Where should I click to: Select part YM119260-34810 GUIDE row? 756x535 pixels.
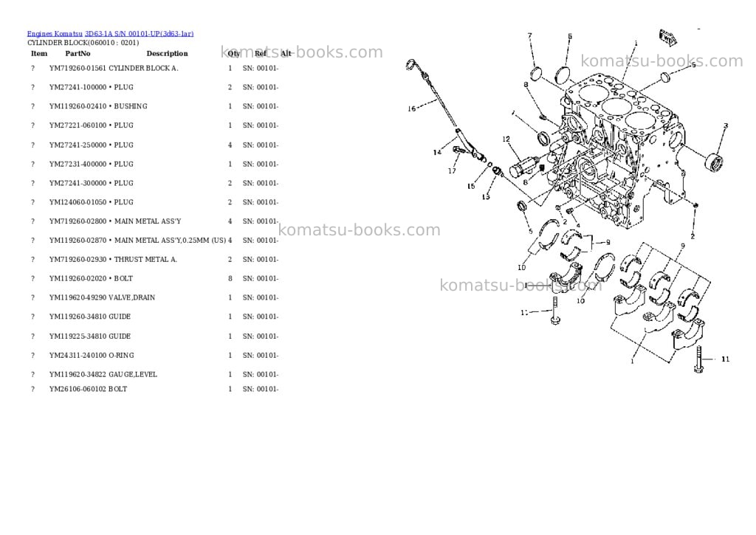click(155, 317)
